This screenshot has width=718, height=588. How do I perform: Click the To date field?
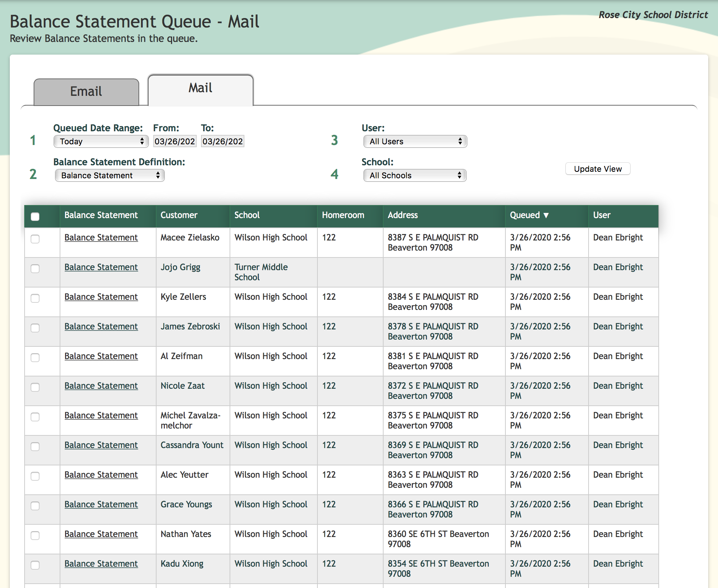coord(222,141)
